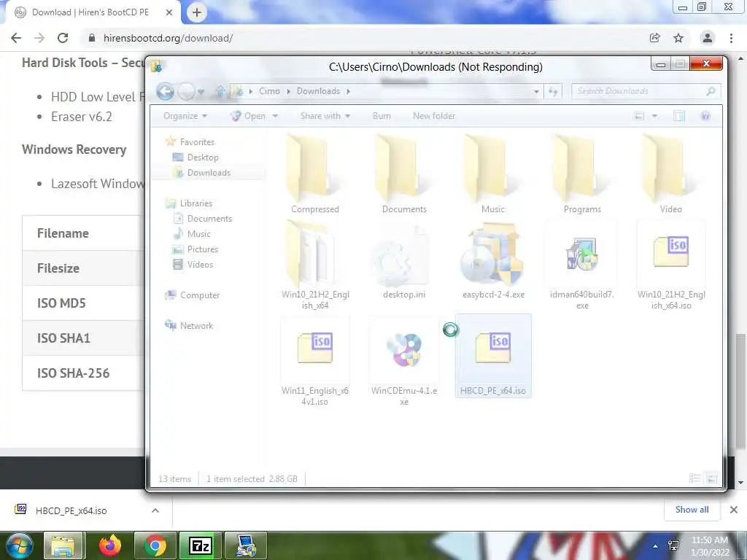This screenshot has width=747, height=560.
Task: Click Explorer's refresh button
Action: (553, 91)
